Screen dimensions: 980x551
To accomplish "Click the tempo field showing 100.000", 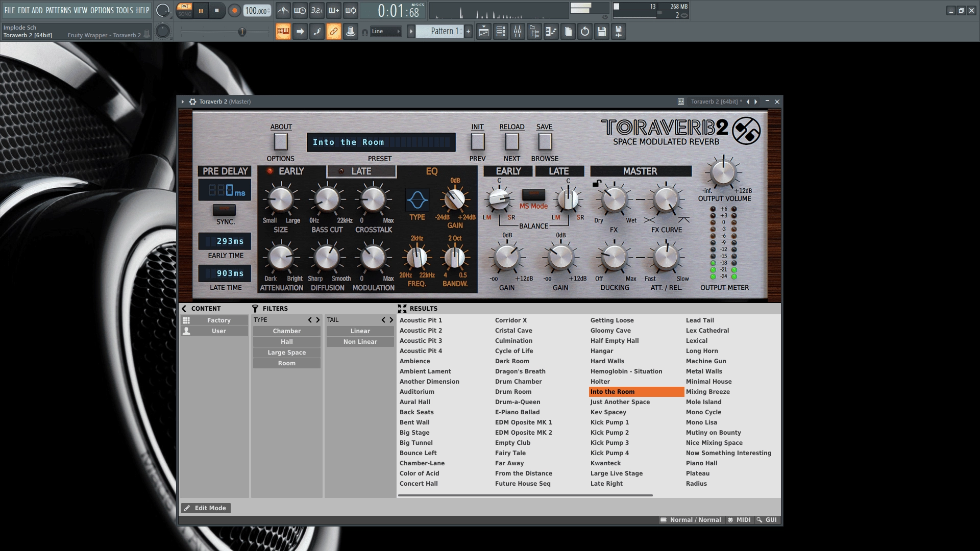I will pyautogui.click(x=257, y=11).
